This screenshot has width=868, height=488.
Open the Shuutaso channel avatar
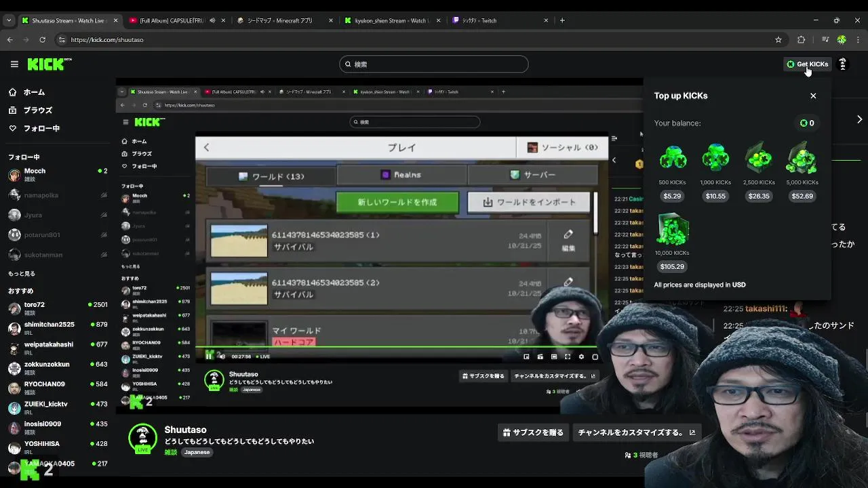pyautogui.click(x=143, y=439)
